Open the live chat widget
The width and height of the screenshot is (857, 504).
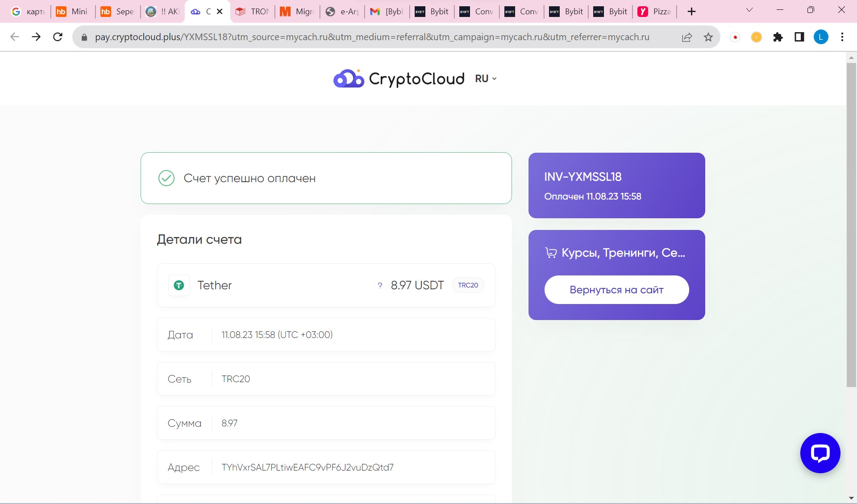click(820, 453)
